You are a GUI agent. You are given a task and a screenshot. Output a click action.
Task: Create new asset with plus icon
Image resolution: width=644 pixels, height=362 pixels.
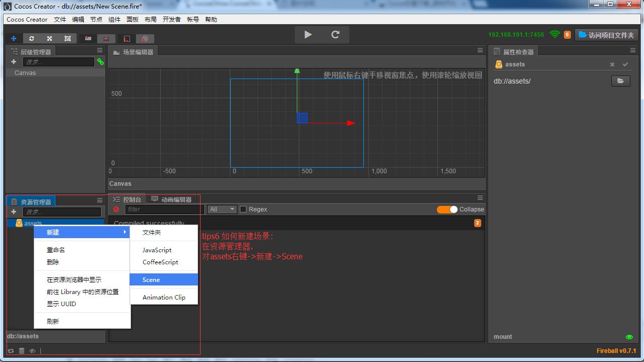click(14, 211)
